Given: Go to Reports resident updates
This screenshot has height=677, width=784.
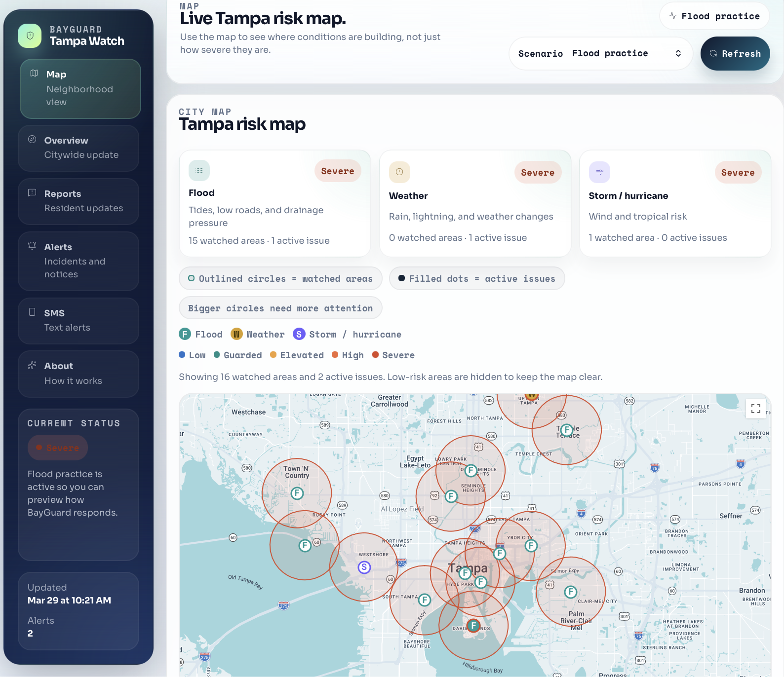Looking at the screenshot, I should pos(78,201).
